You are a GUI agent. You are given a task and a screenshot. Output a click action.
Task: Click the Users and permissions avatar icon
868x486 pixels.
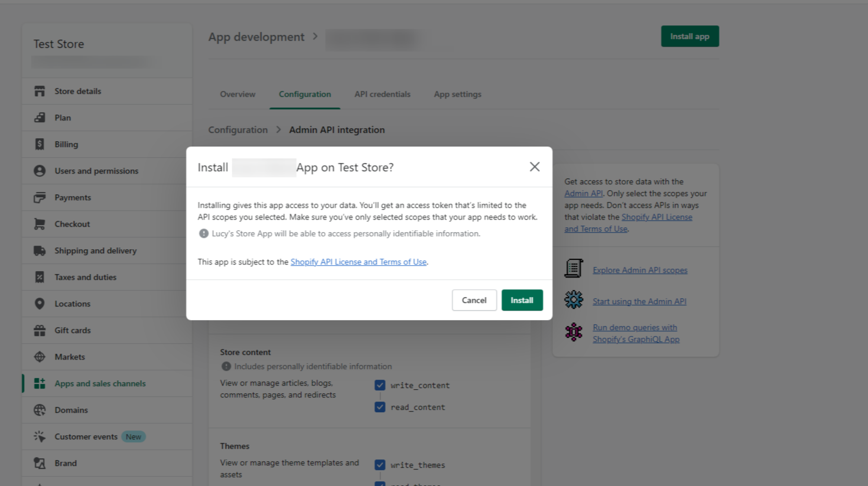click(40, 171)
